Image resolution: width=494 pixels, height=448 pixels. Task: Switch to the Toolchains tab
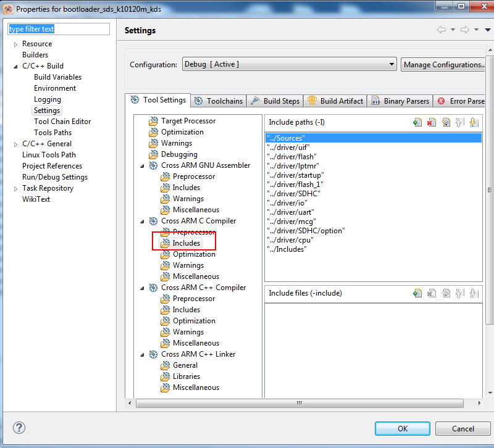point(219,101)
